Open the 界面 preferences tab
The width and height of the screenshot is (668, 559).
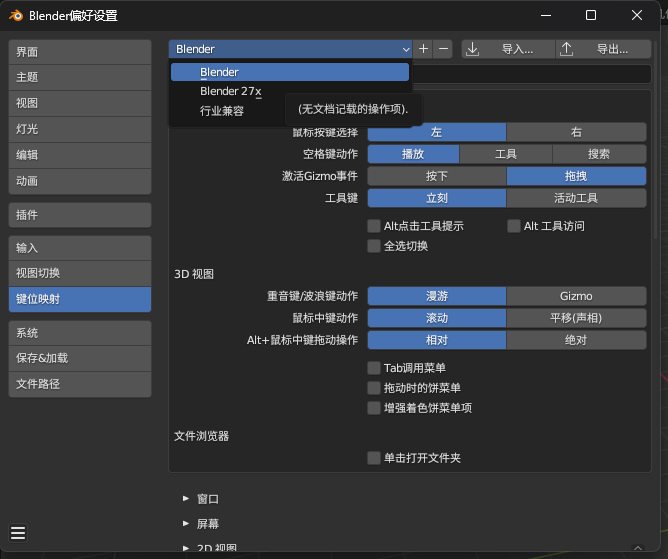click(80, 52)
